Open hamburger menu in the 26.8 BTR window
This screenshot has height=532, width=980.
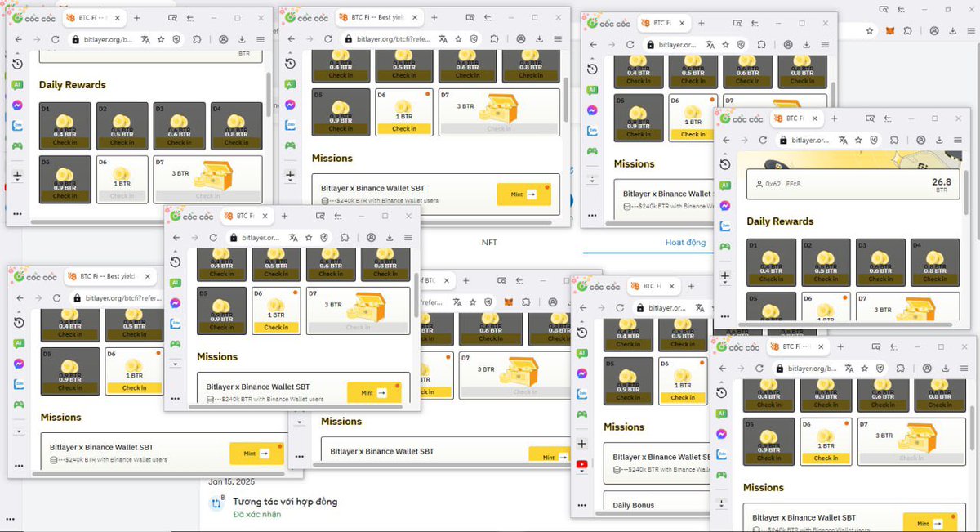[958, 140]
